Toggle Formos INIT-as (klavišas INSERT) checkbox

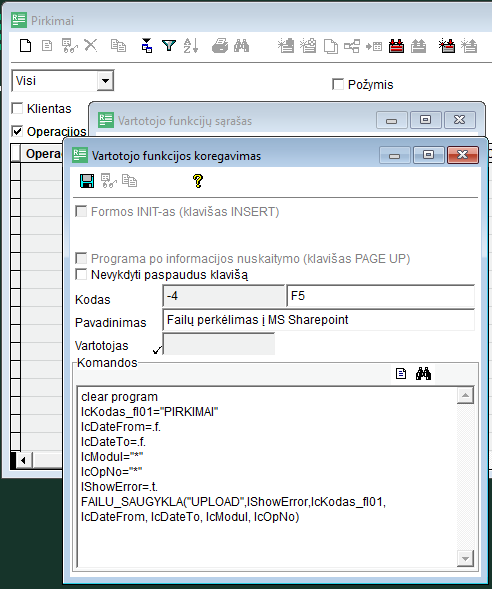[x=81, y=211]
